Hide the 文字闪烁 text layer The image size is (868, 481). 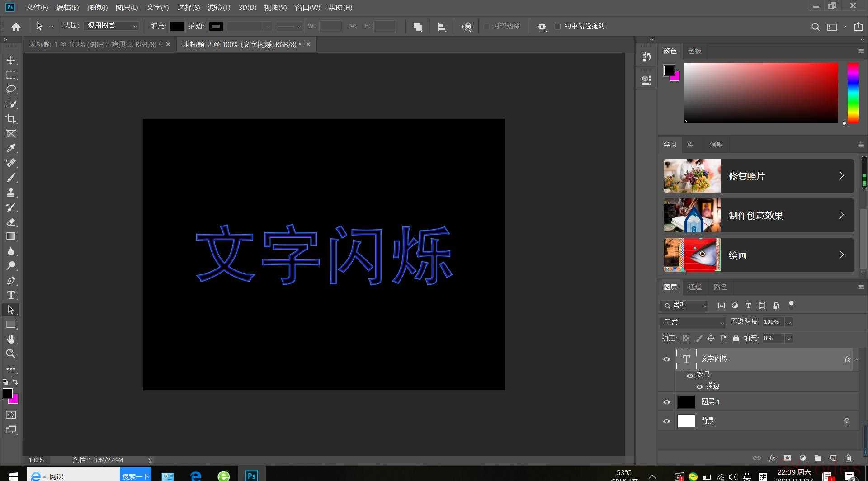[x=666, y=359]
